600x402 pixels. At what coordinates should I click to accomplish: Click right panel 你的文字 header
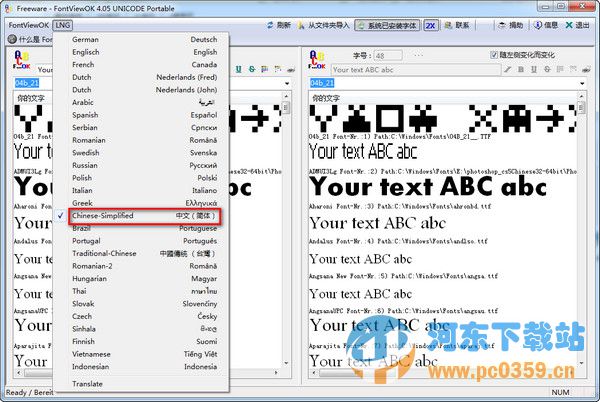point(326,98)
